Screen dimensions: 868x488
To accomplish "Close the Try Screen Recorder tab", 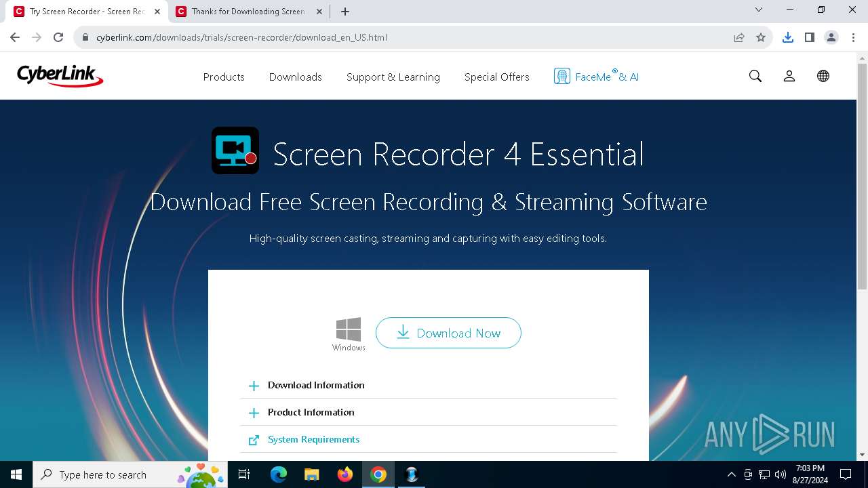I will (x=157, y=12).
